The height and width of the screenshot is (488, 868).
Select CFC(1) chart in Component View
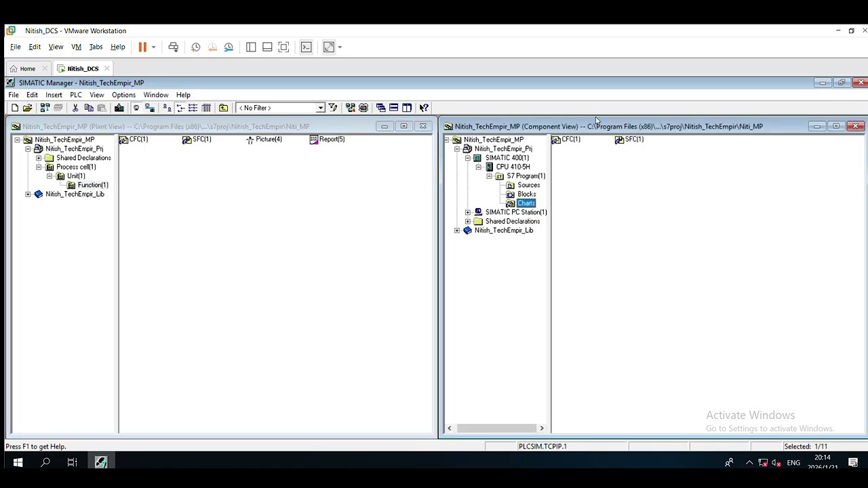[566, 140]
